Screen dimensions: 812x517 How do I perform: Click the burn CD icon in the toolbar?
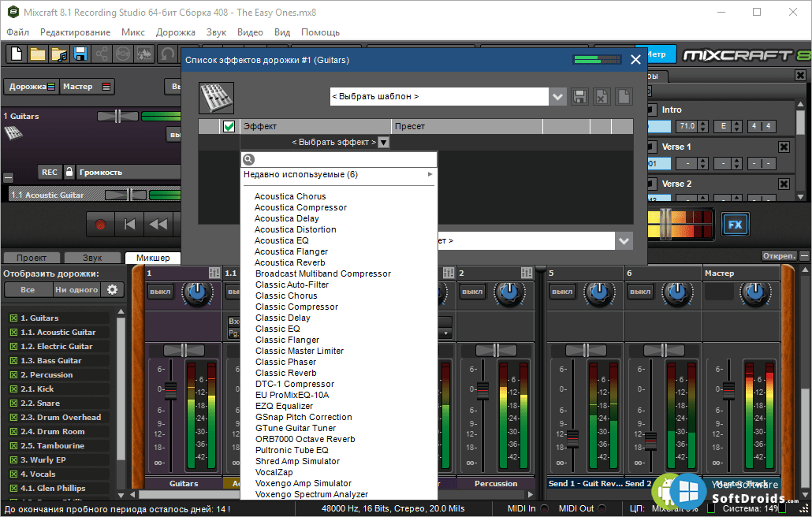(123, 54)
